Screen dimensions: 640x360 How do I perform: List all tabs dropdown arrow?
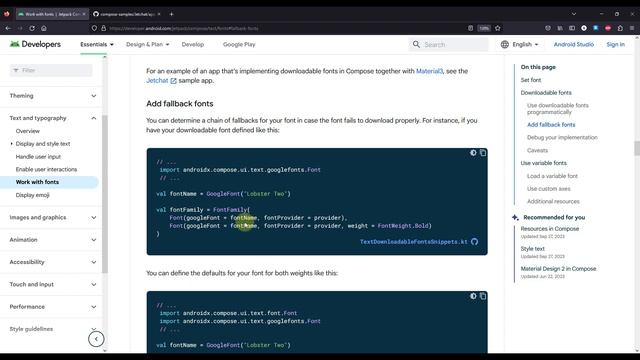(x=574, y=14)
